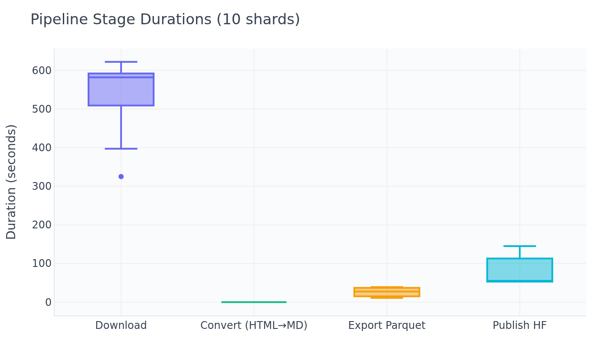The image size is (607, 364).
Task: Click the Download axis label
Action: pyautogui.click(x=121, y=325)
